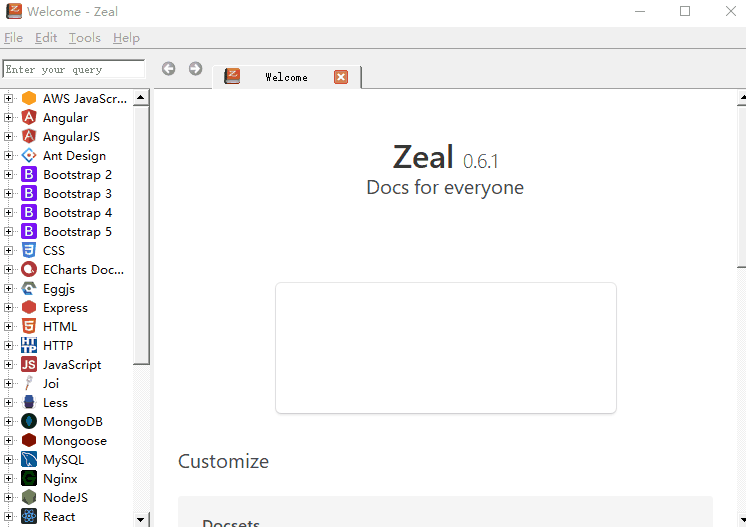Screen dimensions: 746x527
Task: Maximize the Zeal window
Action: click(x=685, y=11)
